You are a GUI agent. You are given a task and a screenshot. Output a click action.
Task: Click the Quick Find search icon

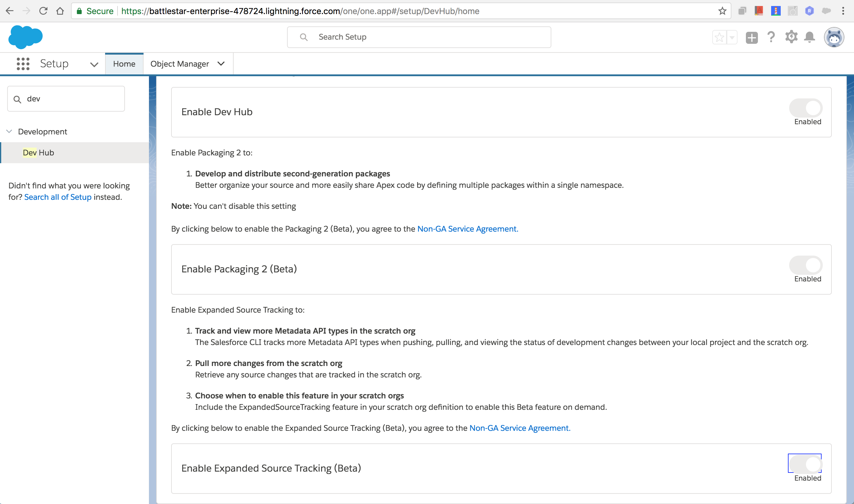17,99
